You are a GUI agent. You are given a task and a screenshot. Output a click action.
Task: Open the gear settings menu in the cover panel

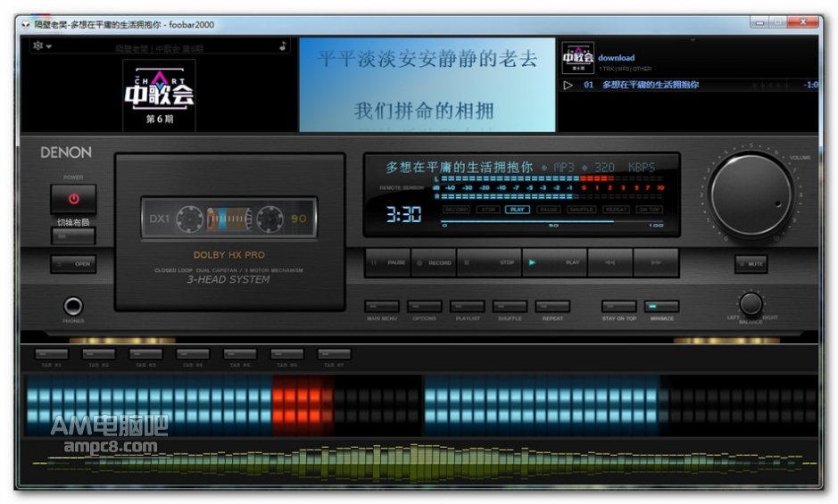tap(42, 46)
